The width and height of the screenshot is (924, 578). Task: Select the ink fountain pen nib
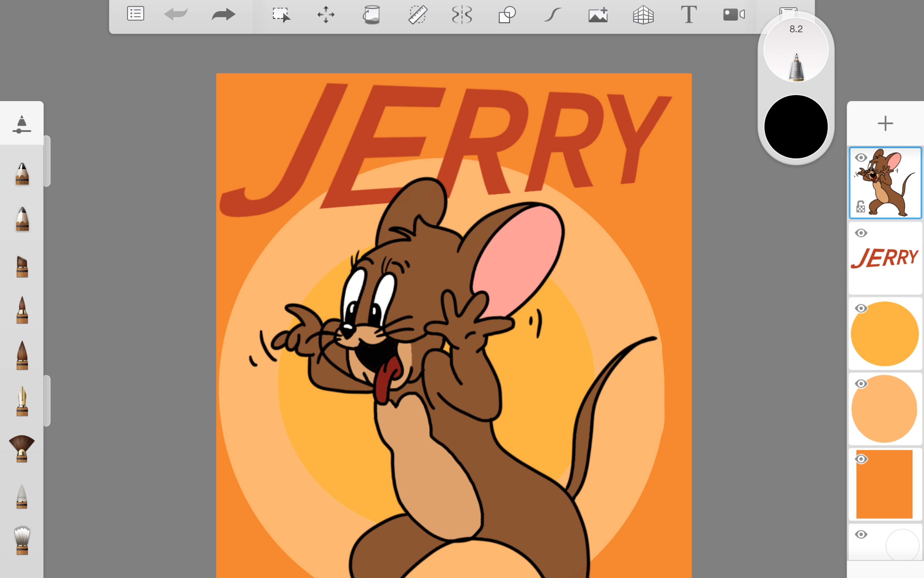pyautogui.click(x=22, y=401)
